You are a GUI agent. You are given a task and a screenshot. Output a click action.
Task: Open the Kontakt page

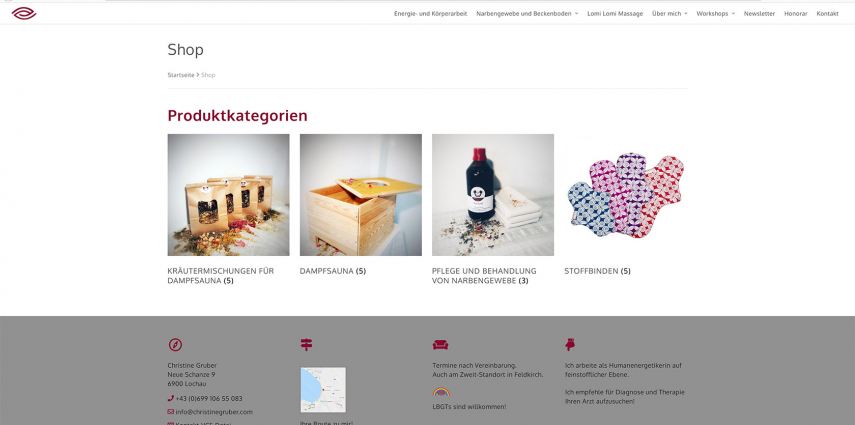(x=827, y=14)
